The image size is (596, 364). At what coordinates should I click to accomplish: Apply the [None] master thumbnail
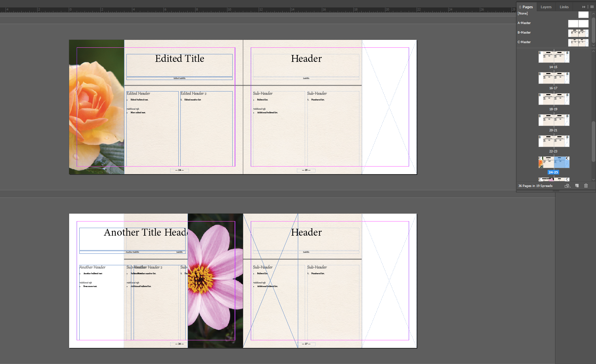pyautogui.click(x=583, y=14)
